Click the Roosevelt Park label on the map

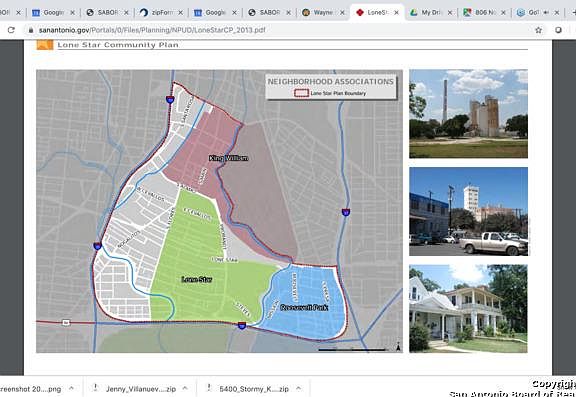pos(304,307)
